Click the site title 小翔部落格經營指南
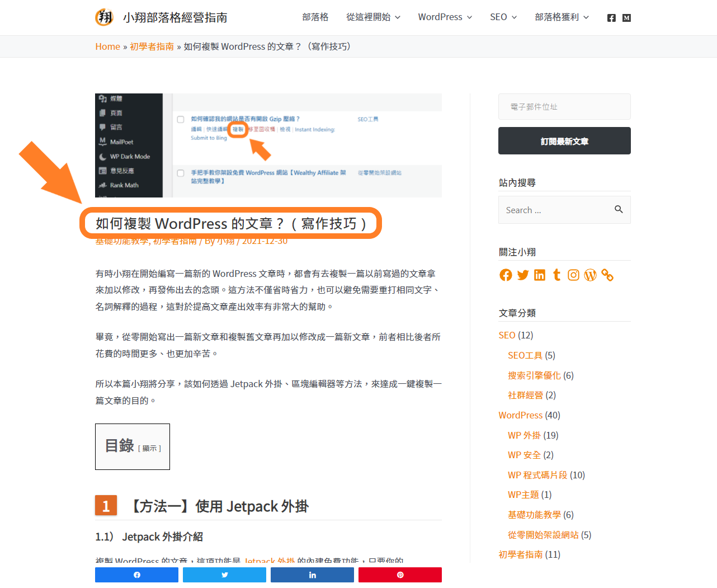 [175, 17]
